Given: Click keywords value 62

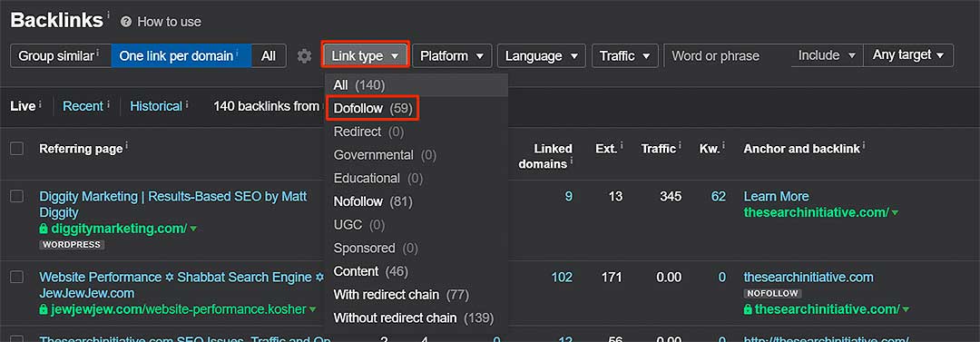Looking at the screenshot, I should point(719,196).
